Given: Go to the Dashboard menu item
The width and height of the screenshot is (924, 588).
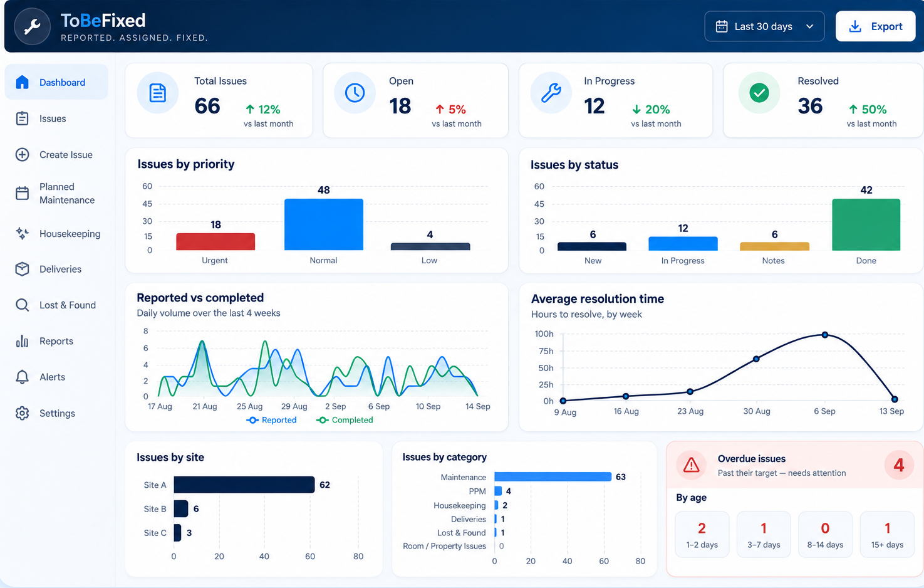Looking at the screenshot, I should (x=56, y=82).
